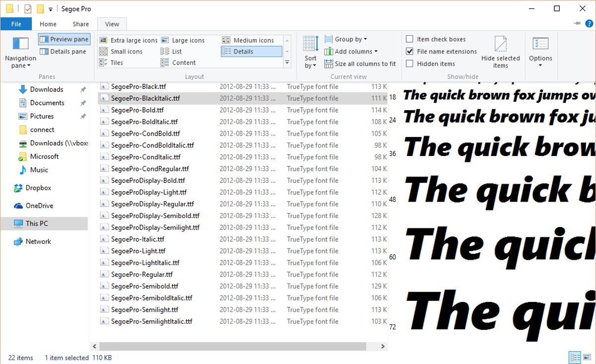
Task: Check the Hidden items box
Action: click(x=410, y=64)
